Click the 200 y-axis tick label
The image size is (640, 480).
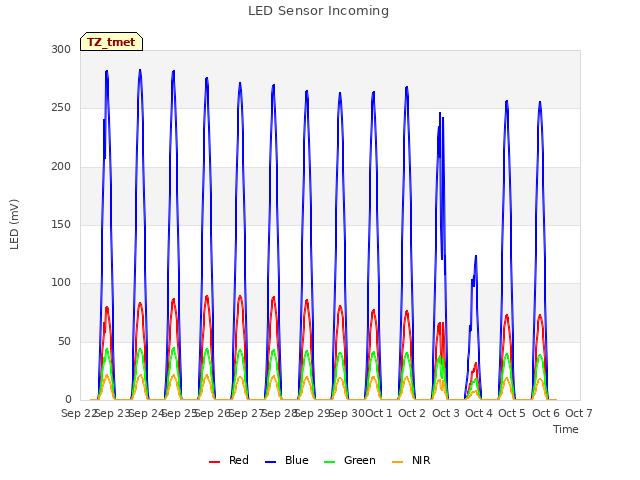coord(61,167)
